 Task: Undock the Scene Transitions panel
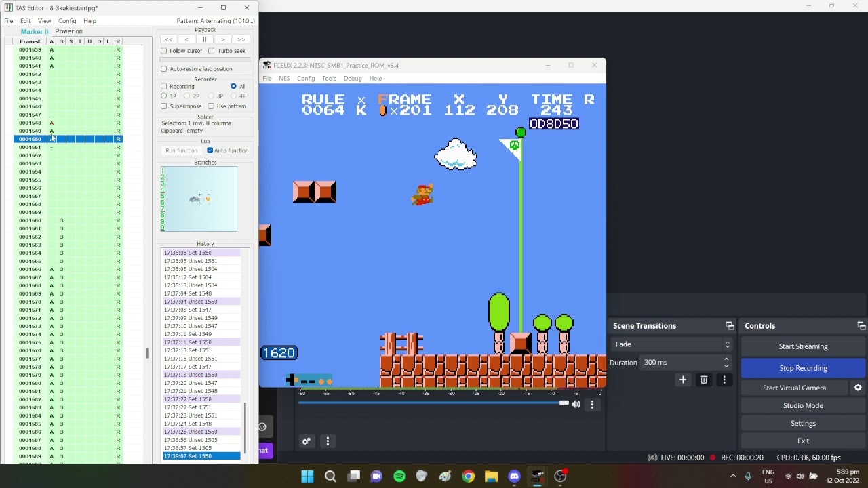tap(730, 326)
